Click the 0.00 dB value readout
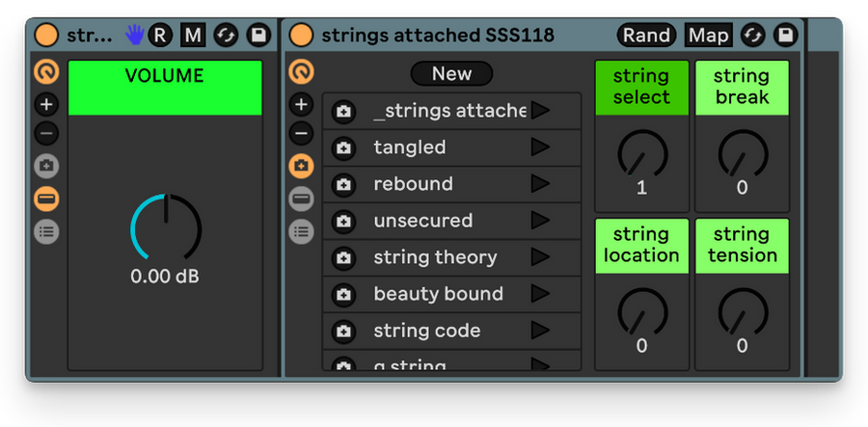Viewport: 868px width, 427px height. [x=165, y=276]
